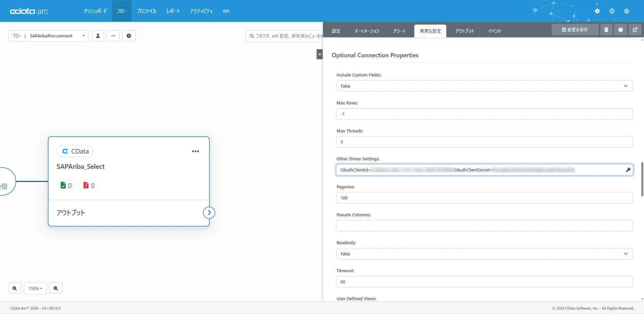644x314 pixels.
Task: Open the user account icon
Action: coord(626,11)
